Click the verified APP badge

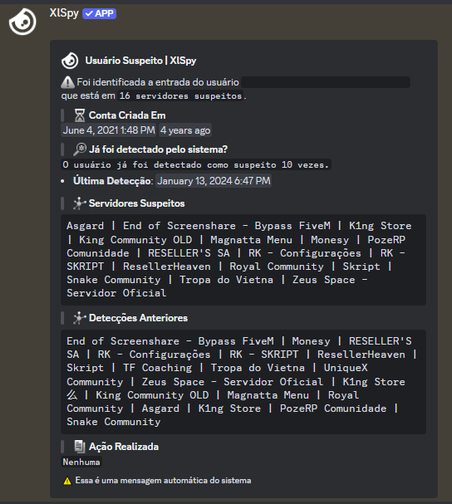click(x=99, y=14)
